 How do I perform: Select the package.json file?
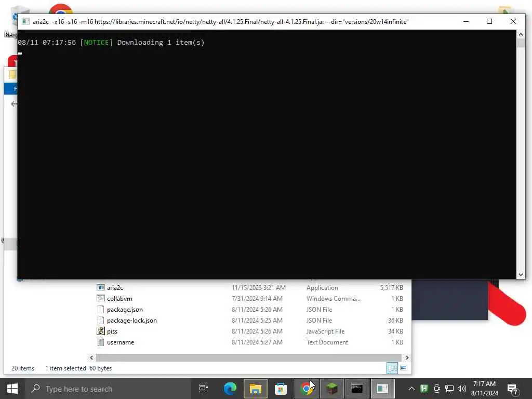click(125, 310)
